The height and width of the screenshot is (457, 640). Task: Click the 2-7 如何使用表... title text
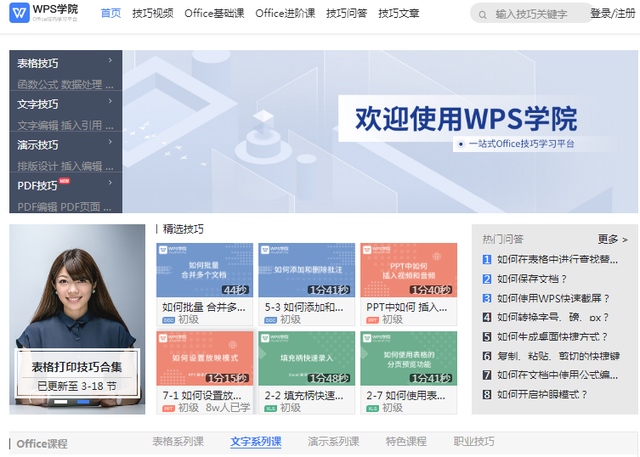pos(406,395)
